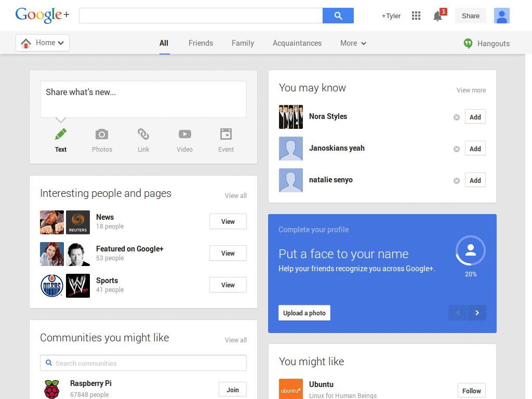
Task: Dismiss Nora Styles suggestion with x icon
Action: (457, 117)
